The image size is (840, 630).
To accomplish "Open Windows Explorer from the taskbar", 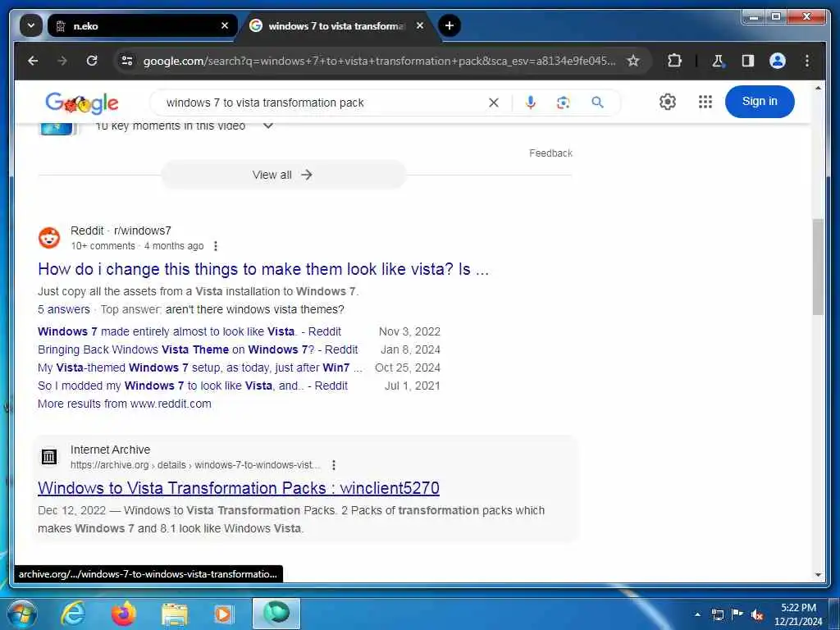I will pos(175,614).
